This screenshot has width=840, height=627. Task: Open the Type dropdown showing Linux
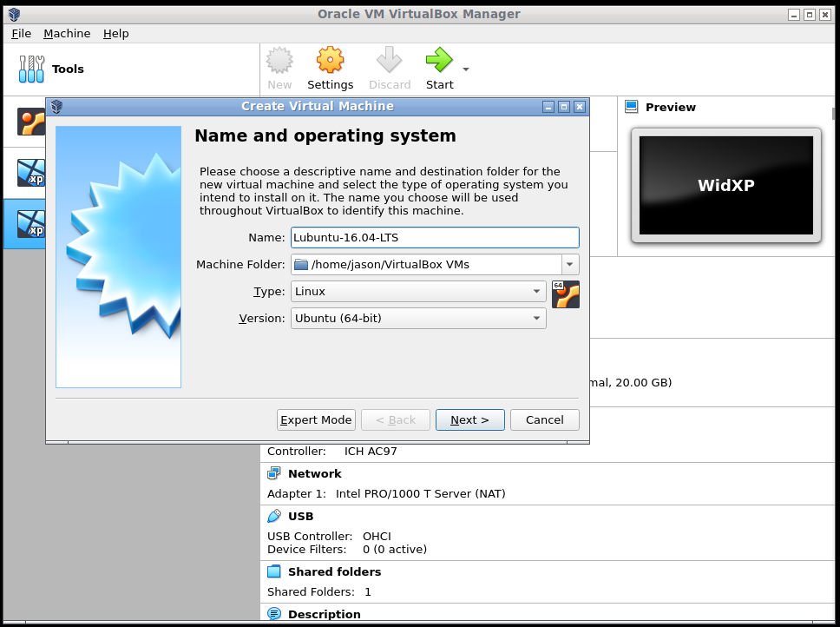click(418, 292)
